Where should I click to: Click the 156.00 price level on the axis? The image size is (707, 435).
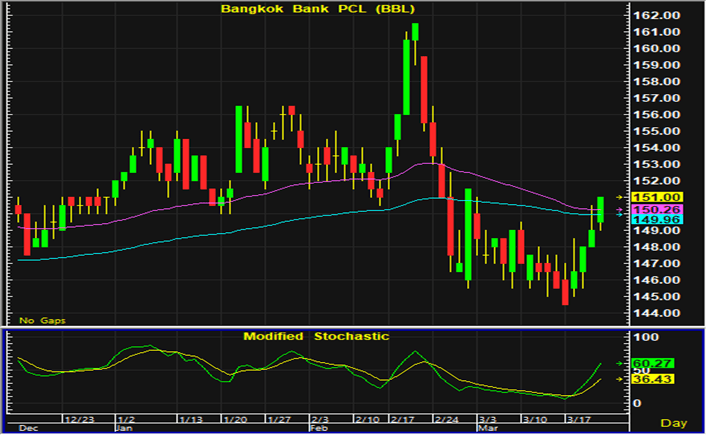656,115
